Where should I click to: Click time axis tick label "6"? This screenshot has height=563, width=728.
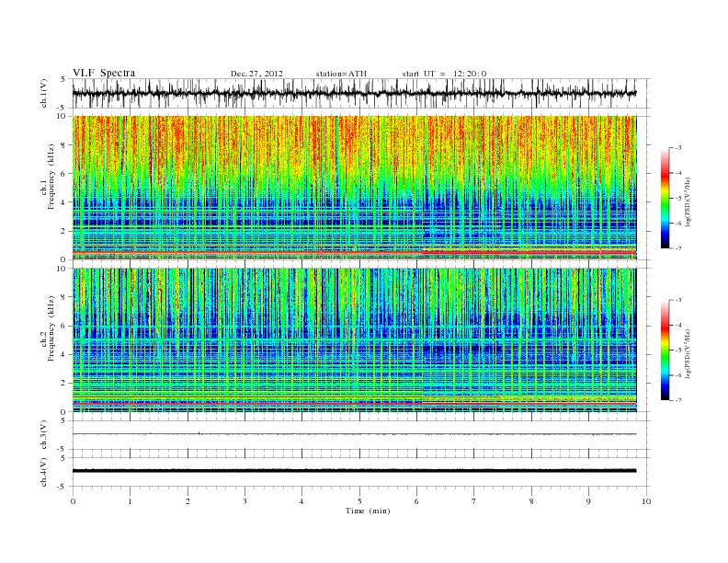coord(416,501)
